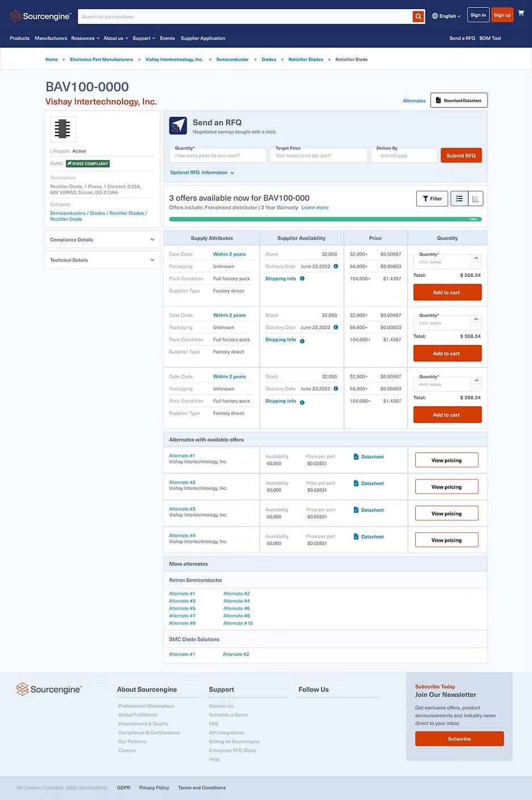Click the ROHS COMPLIANT badge
Screen dimensions: 532x800
(88, 163)
